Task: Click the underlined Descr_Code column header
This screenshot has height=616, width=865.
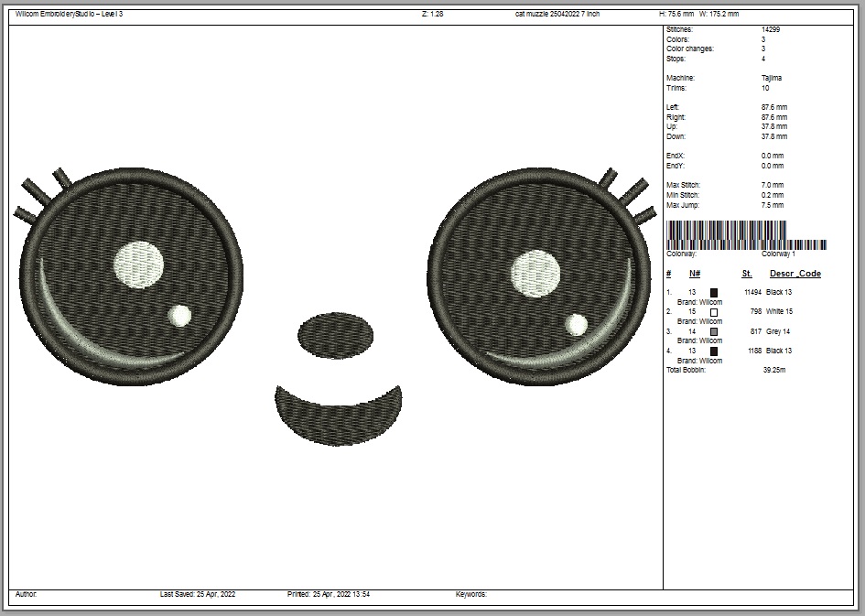Action: [x=795, y=274]
